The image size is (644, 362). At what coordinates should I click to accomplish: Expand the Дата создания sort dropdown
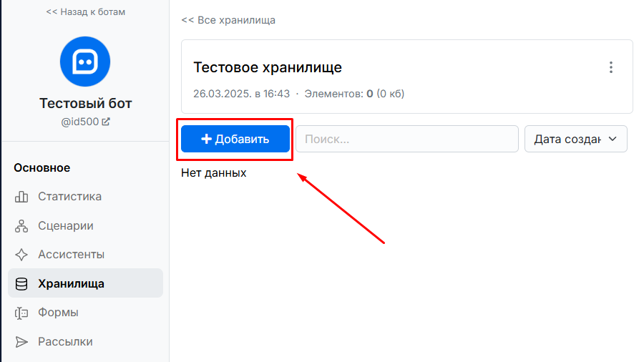(x=576, y=139)
